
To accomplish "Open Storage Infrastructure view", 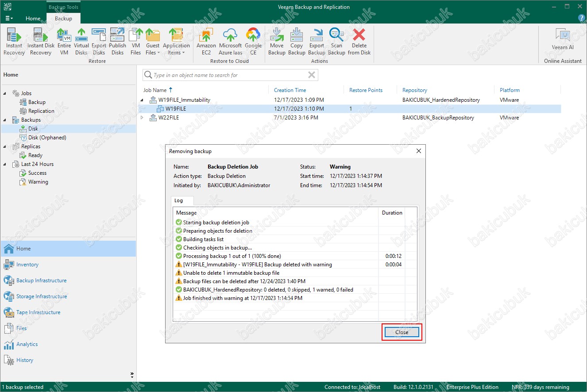I will point(68,296).
